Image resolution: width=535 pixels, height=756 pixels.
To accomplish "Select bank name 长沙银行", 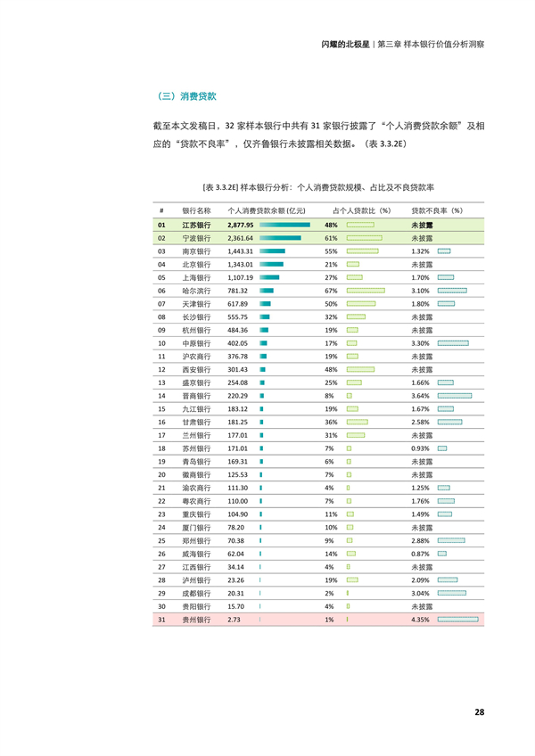I will pos(196,317).
